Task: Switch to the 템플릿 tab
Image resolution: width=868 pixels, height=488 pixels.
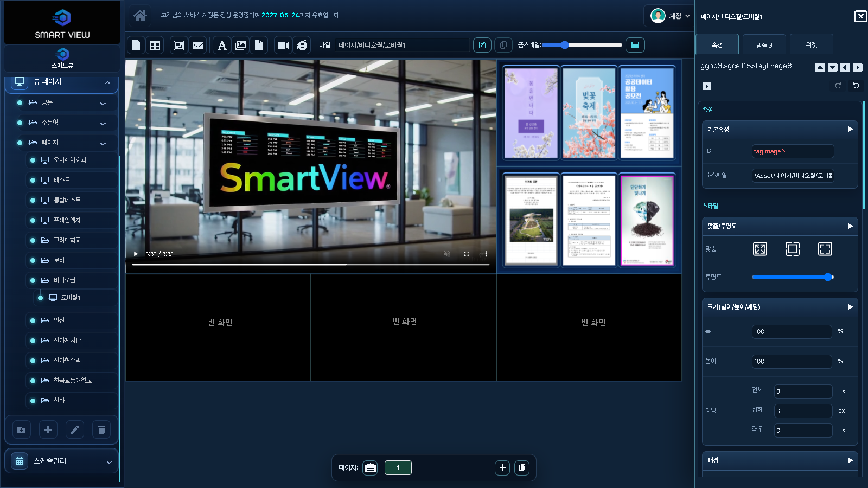Action: (764, 44)
